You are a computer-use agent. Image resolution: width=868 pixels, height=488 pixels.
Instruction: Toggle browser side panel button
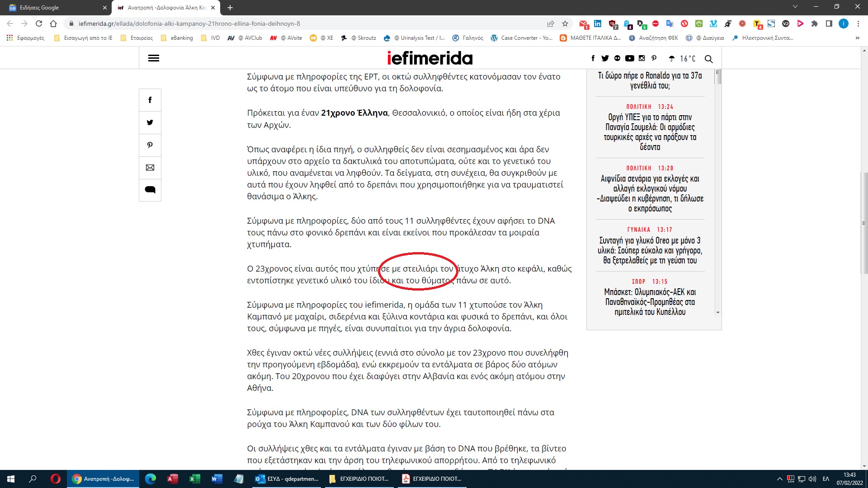829,23
